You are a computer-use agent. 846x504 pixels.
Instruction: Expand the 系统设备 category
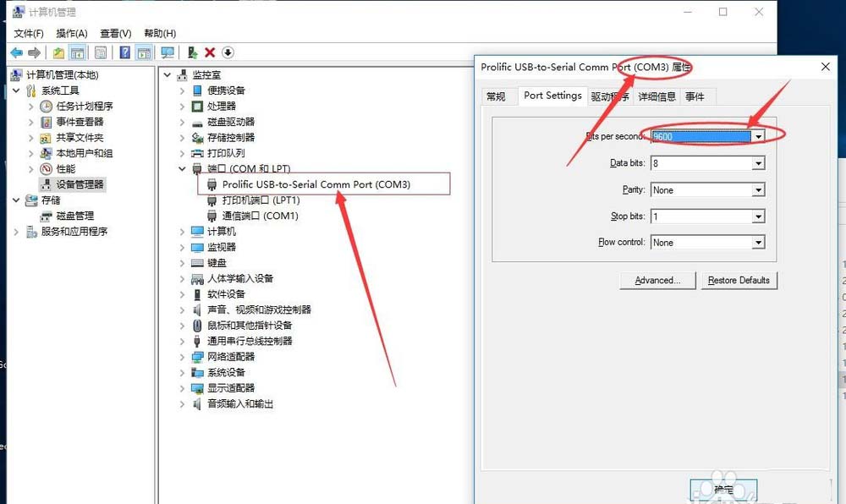[x=183, y=372]
